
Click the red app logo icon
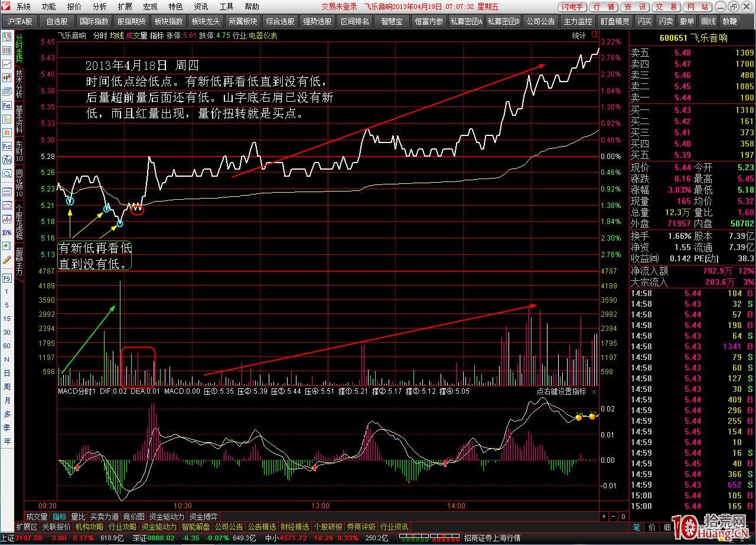(x=6, y=7)
